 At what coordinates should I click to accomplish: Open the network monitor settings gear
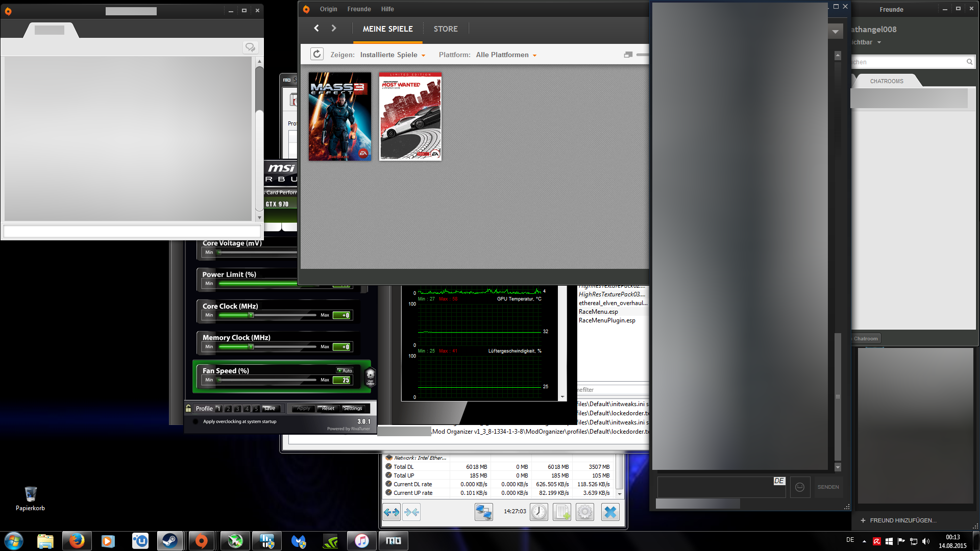(585, 512)
